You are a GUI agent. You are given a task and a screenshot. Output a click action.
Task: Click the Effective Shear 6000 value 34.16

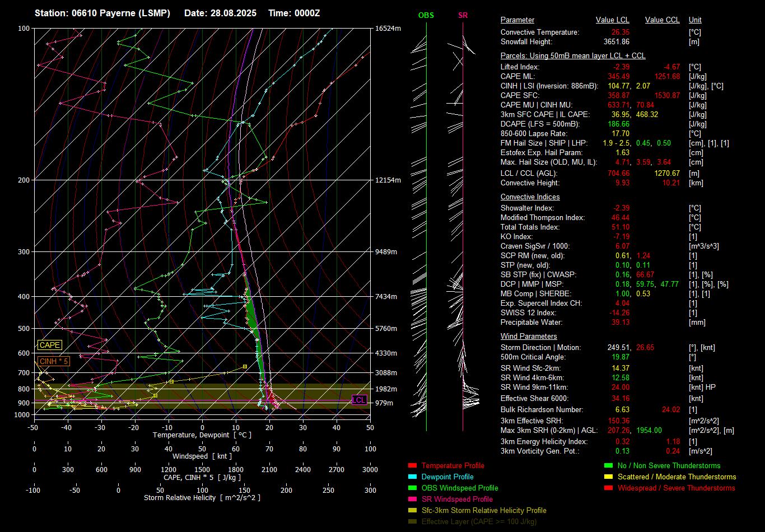click(621, 399)
